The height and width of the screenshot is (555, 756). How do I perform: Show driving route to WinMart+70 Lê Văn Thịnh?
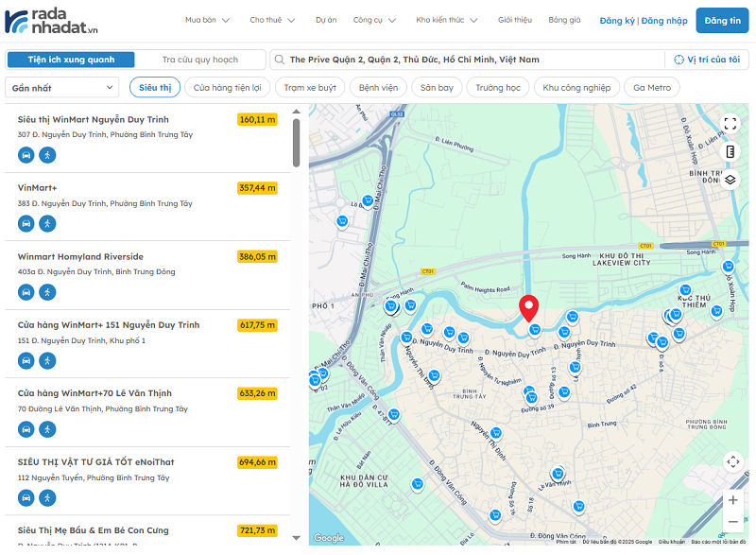(26, 429)
